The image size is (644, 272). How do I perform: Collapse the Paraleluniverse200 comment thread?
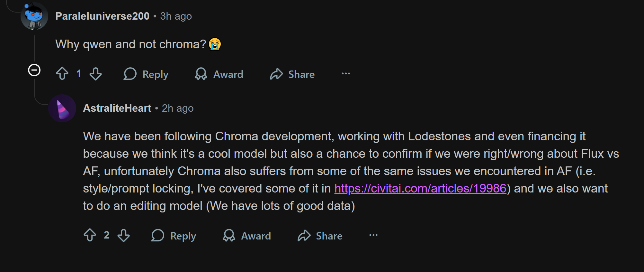coord(34,70)
